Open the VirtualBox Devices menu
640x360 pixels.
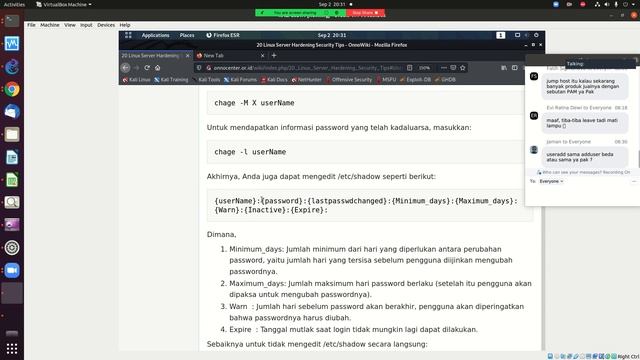(x=106, y=25)
